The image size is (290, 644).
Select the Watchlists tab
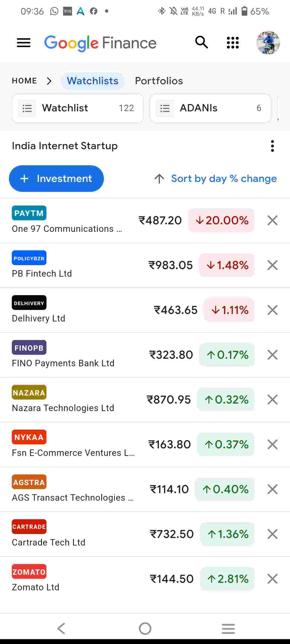(93, 81)
